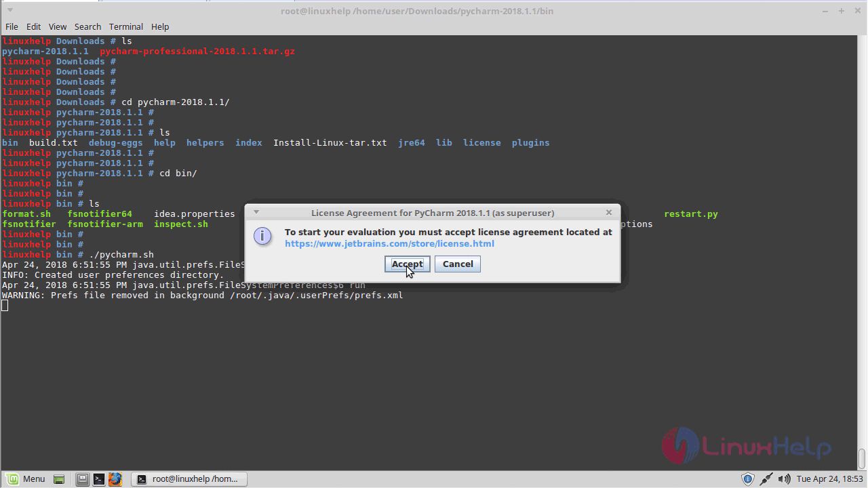Click the fsnotifier64 file name
Image resolution: width=868 pixels, height=488 pixels.
click(100, 213)
